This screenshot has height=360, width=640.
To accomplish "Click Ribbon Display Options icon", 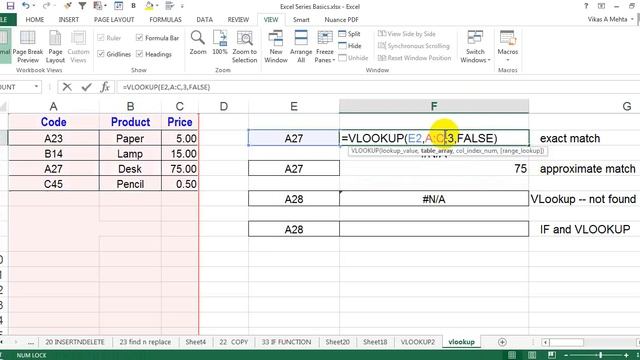I will [x=601, y=6].
